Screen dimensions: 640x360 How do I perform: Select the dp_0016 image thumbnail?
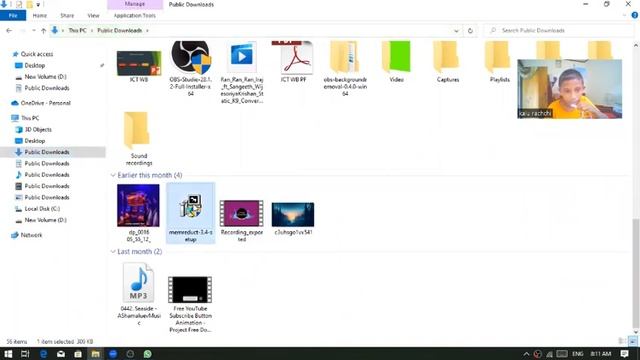pos(139,213)
